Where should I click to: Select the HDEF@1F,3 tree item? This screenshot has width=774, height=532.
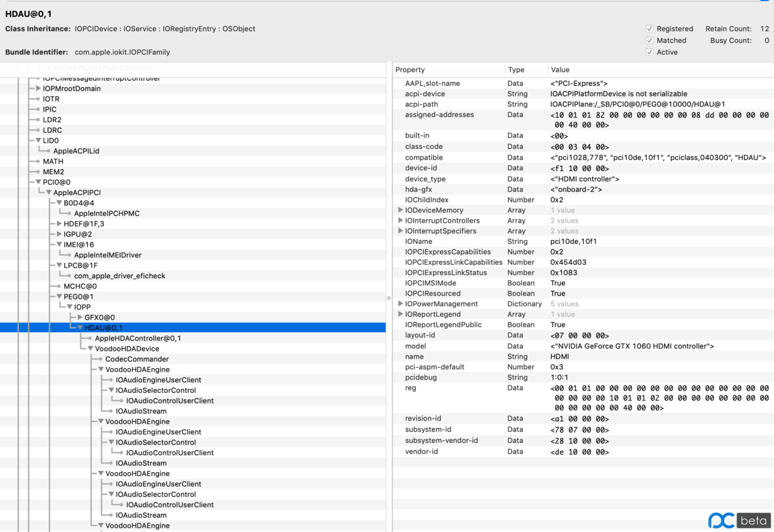coord(84,224)
